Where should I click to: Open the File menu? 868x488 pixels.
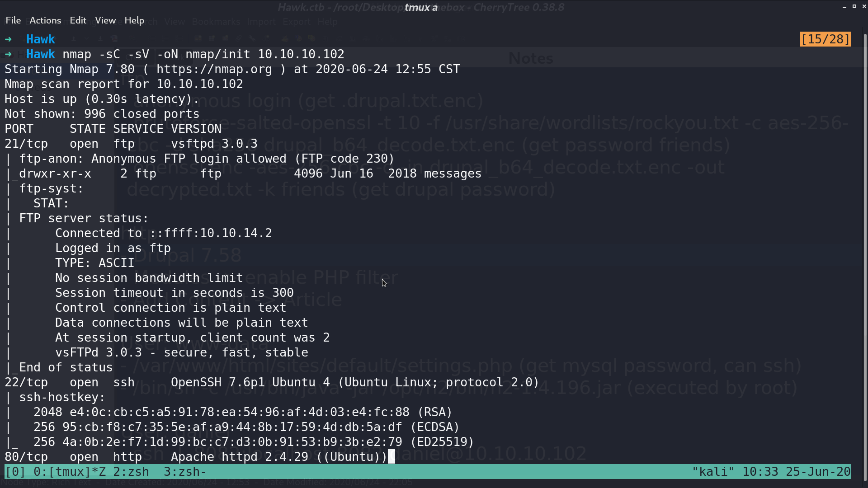[x=13, y=20]
